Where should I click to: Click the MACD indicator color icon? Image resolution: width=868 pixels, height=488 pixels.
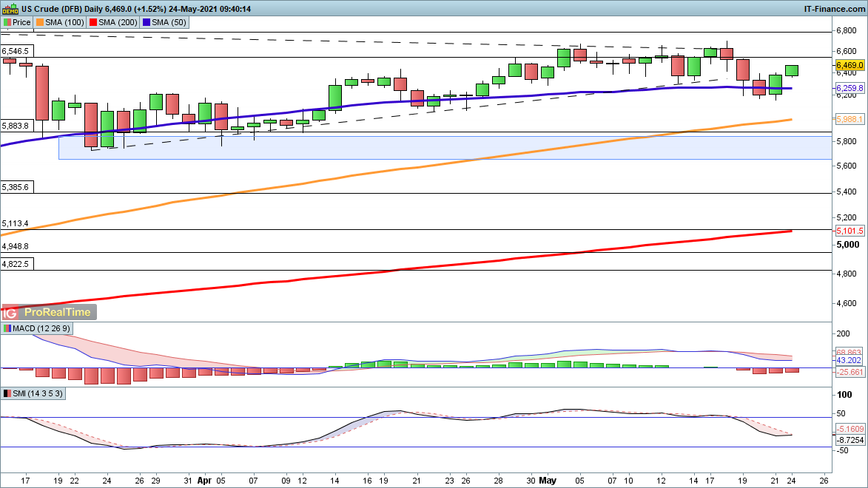(7, 328)
